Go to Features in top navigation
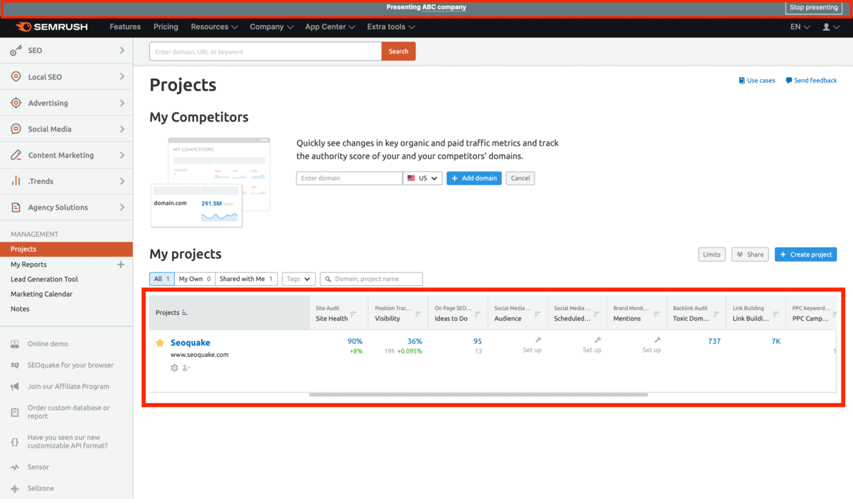 click(x=125, y=27)
